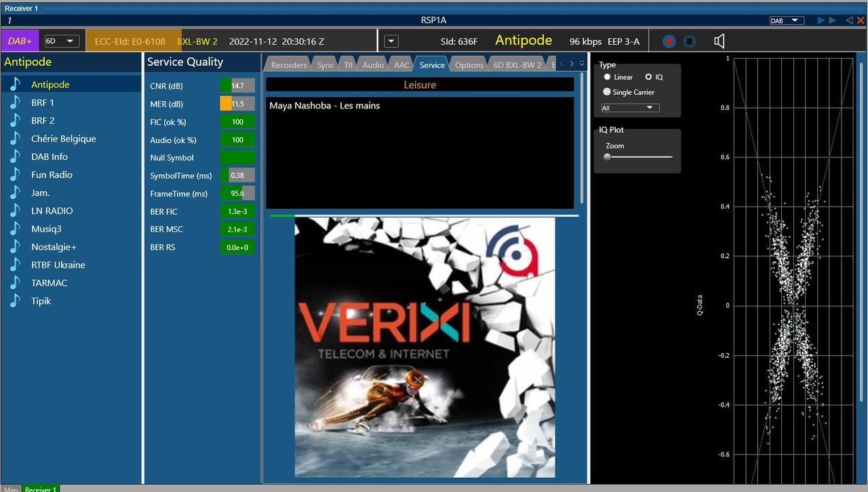Click the music note icon beside Tipik
Viewport: 868px width, 492px height.
point(15,301)
